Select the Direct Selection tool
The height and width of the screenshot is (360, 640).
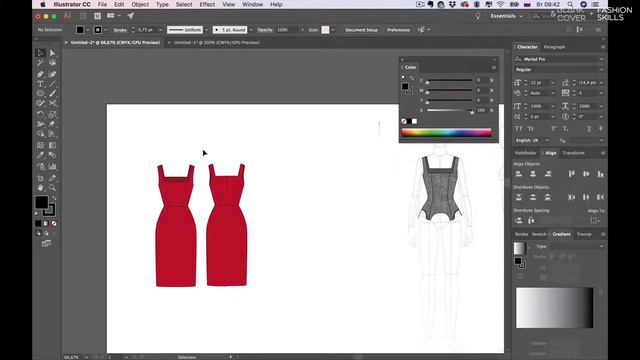click(52, 53)
